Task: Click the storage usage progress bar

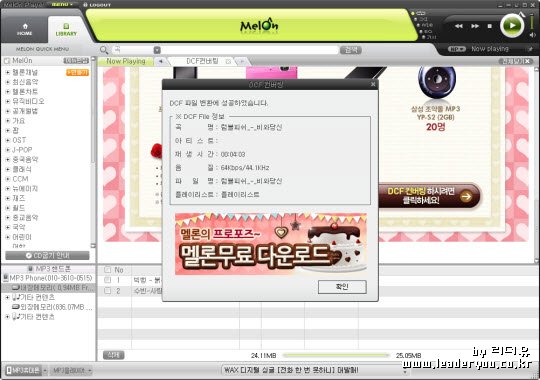Action: pos(335,355)
